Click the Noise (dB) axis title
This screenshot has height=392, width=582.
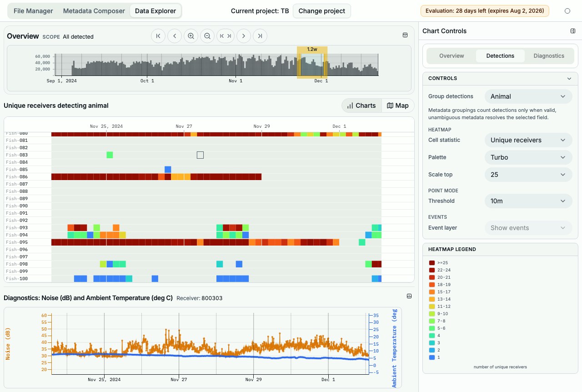point(8,345)
